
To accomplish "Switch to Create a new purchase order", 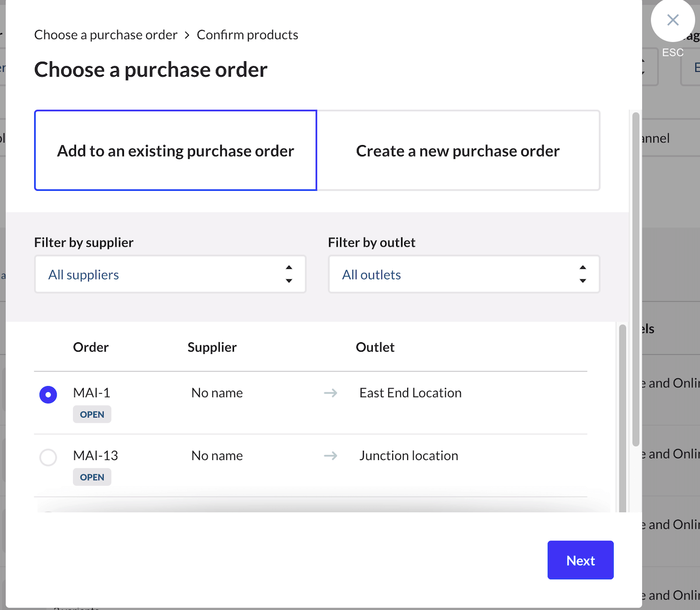I will (x=458, y=150).
